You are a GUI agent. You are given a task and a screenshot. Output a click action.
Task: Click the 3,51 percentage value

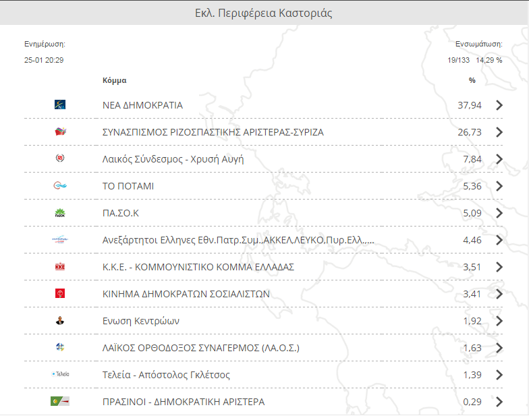point(472,267)
